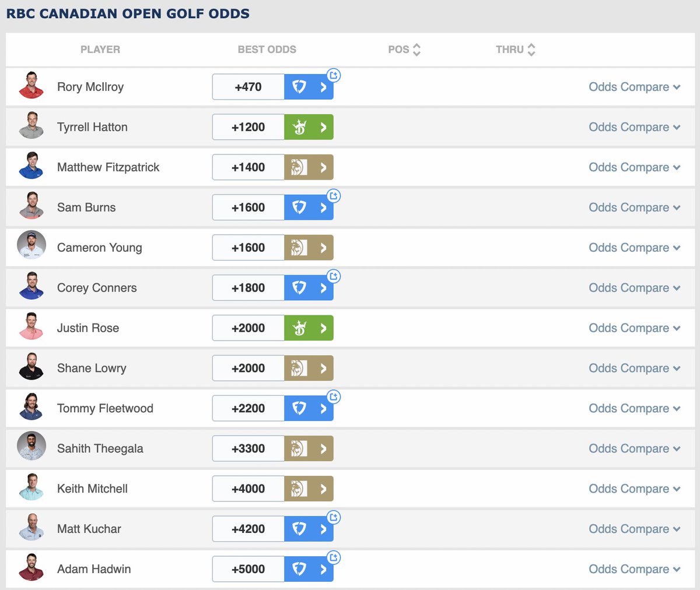Open BetMGM sportsbook button for Sahith Theegala

[309, 449]
